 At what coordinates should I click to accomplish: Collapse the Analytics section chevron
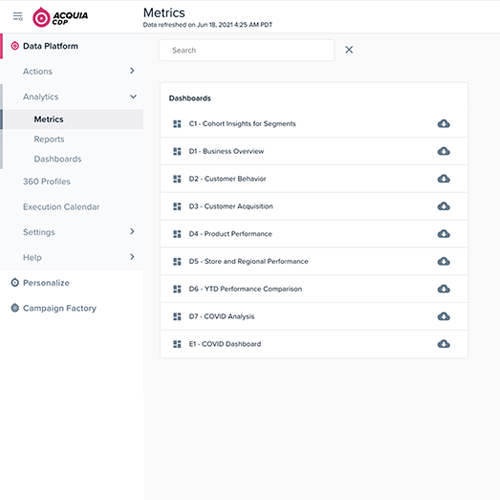click(133, 97)
